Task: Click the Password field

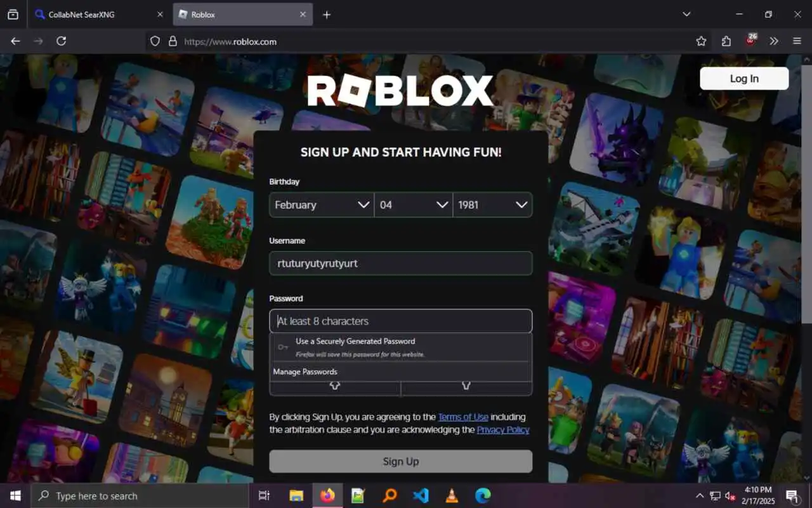Action: click(401, 321)
